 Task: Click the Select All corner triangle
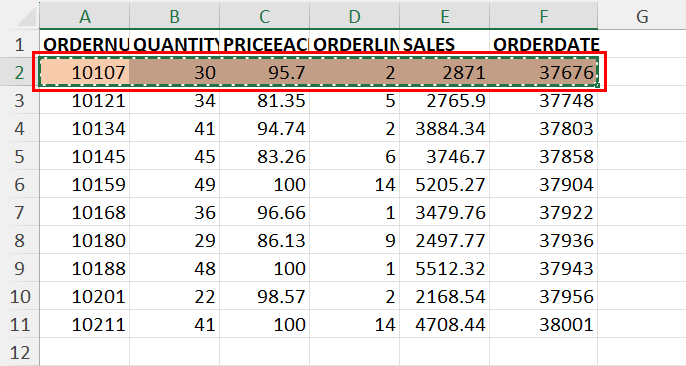click(25, 17)
